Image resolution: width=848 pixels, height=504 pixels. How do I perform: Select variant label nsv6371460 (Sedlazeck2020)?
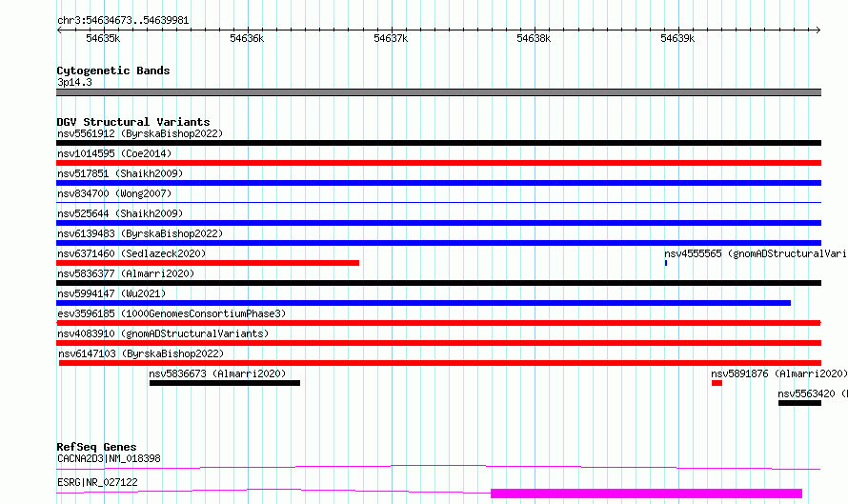(x=131, y=253)
